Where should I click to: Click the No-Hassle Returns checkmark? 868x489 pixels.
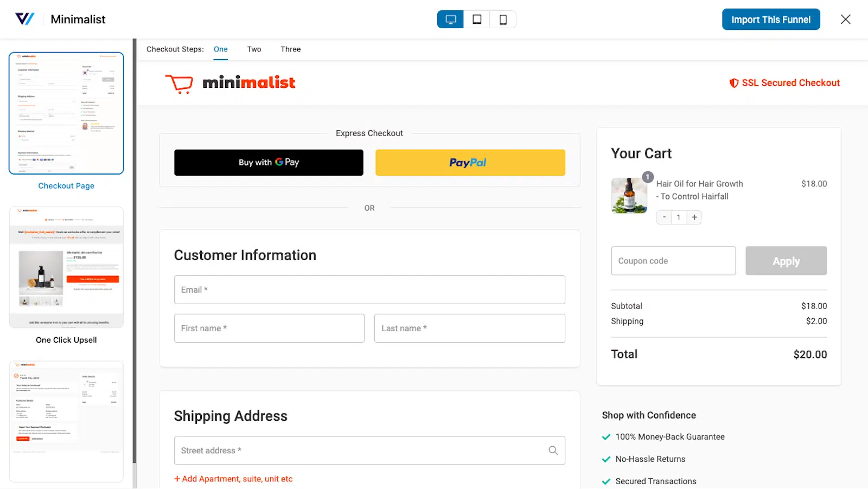[607, 459]
